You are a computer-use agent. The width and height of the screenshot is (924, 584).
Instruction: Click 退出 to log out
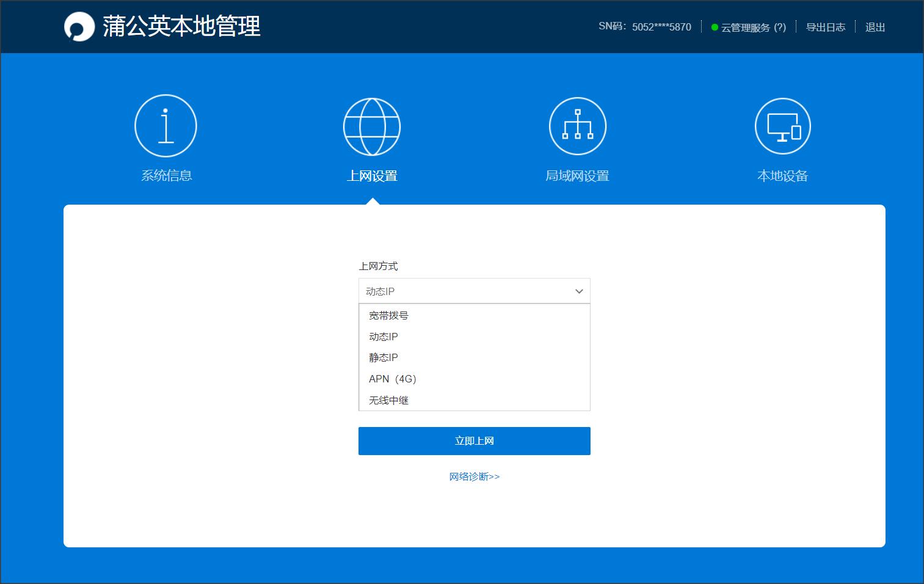[875, 27]
